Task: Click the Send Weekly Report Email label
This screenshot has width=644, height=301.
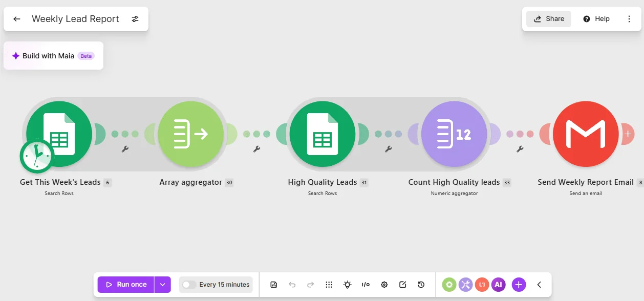Action: click(x=586, y=182)
